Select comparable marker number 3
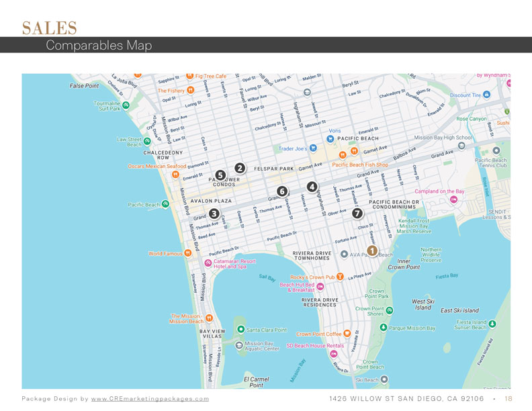 (x=214, y=214)
